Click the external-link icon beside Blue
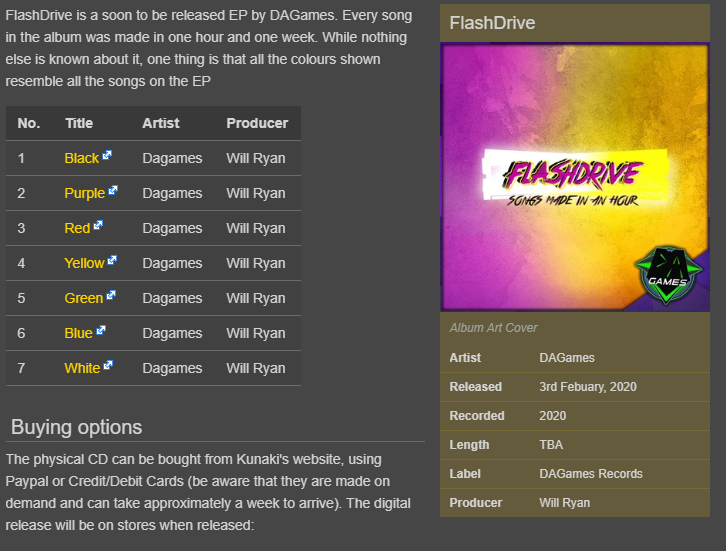The image size is (726, 551). pyautogui.click(x=101, y=330)
